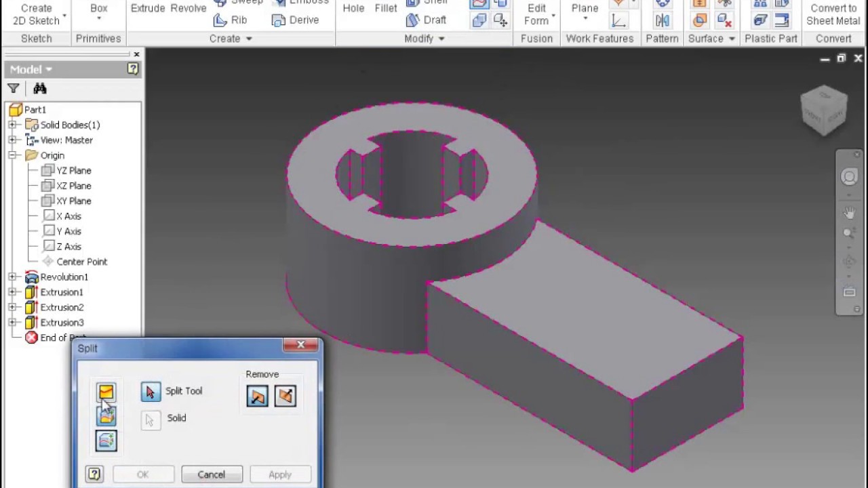Click the Mirror pattern icon
868x488 pixels.
coord(663,20)
